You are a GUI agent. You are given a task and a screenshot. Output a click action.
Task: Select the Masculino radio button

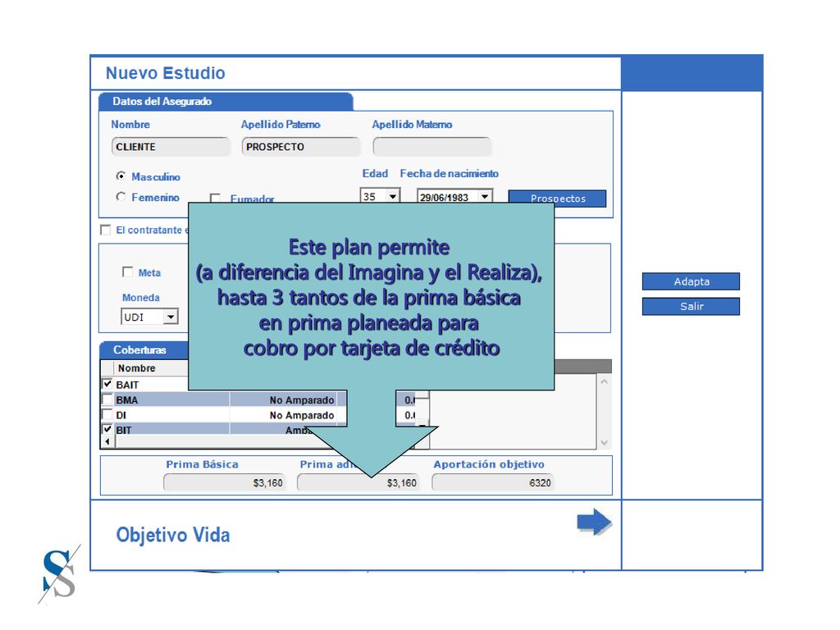(x=121, y=176)
